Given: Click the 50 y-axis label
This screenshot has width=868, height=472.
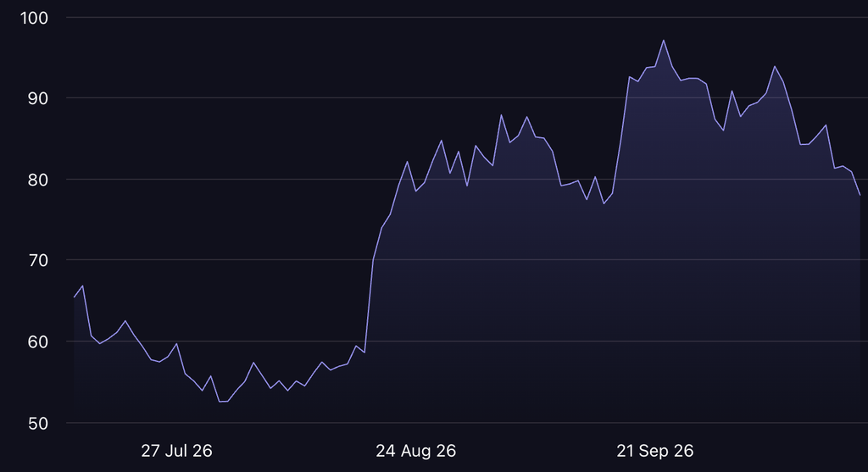Looking at the screenshot, I should [x=38, y=424].
